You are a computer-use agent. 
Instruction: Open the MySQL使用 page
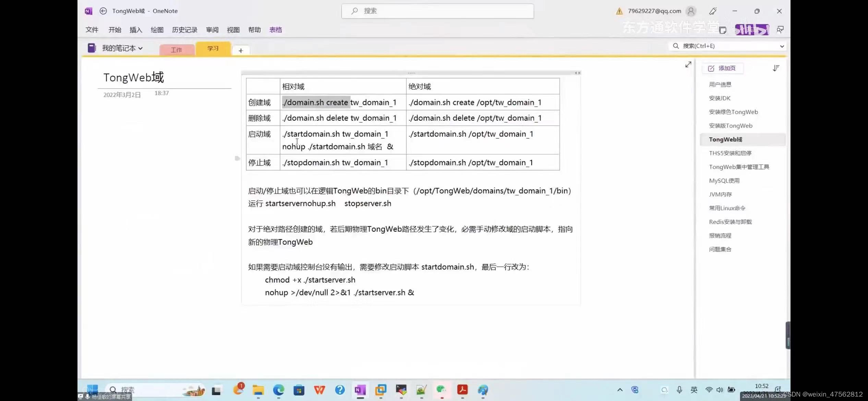(x=724, y=181)
